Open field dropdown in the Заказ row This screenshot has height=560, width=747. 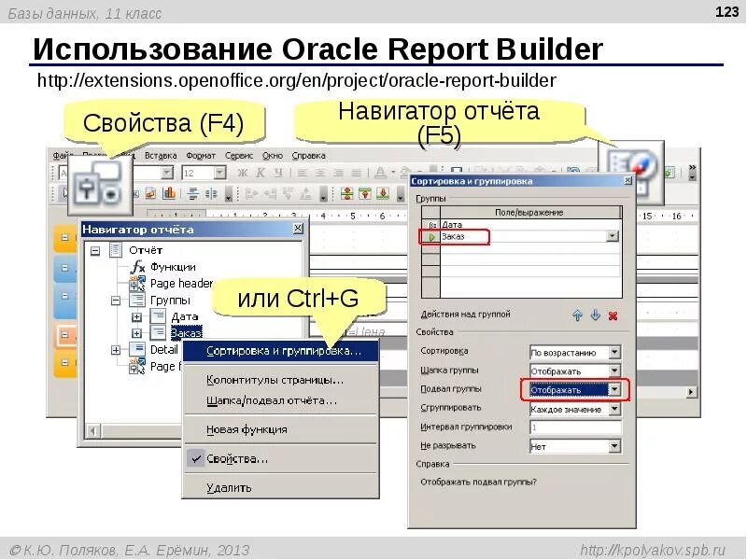click(x=613, y=236)
